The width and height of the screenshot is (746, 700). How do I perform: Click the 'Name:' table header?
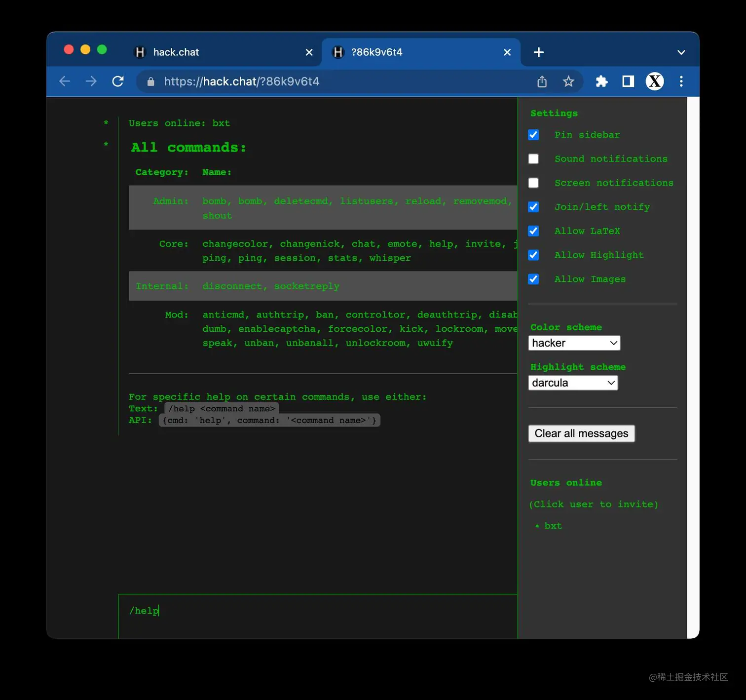point(217,172)
